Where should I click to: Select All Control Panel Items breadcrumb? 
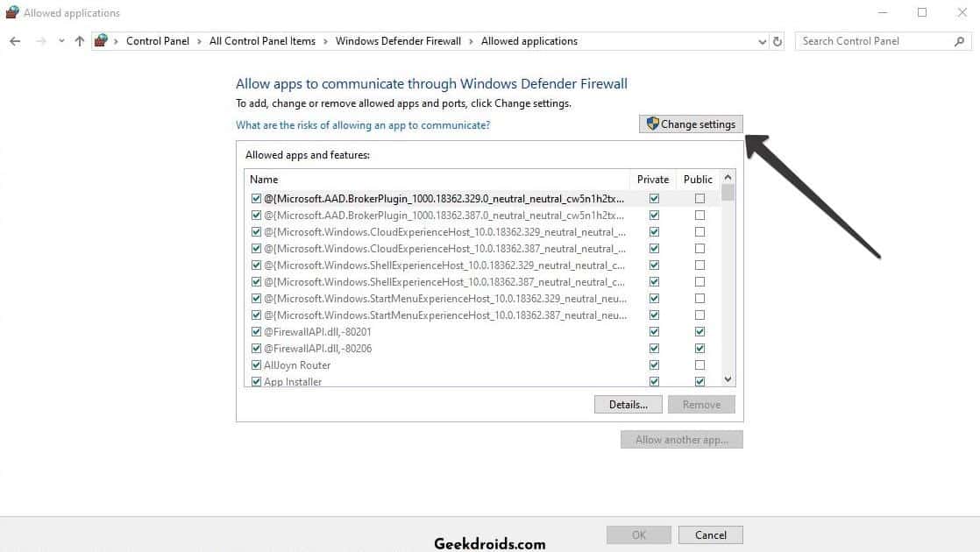pyautogui.click(x=262, y=41)
